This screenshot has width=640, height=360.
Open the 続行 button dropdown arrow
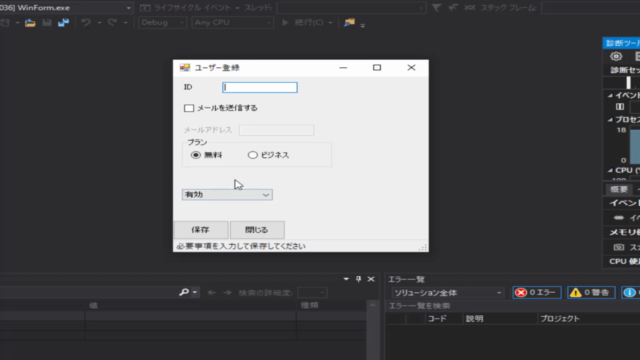pos(330,23)
